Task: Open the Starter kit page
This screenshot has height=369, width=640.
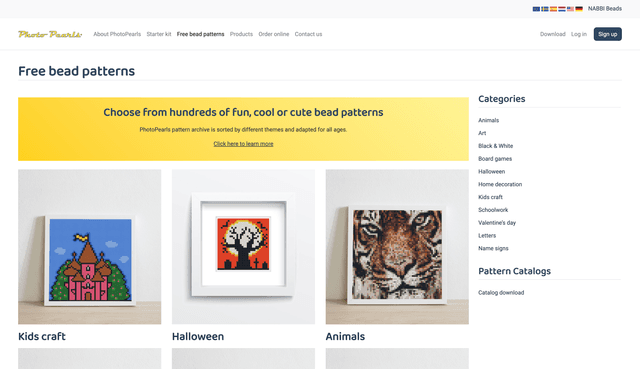Action: point(159,34)
